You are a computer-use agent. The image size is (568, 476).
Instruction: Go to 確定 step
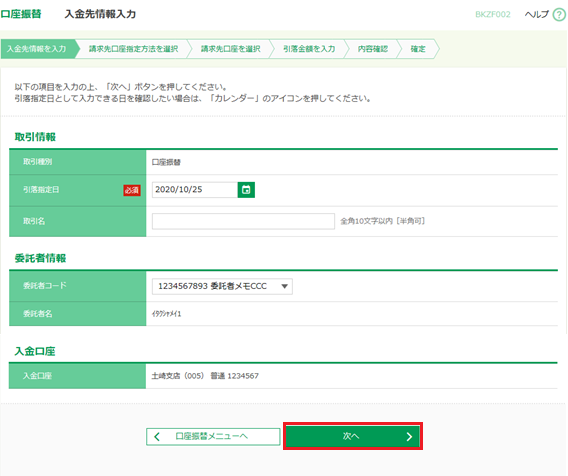pyautogui.click(x=418, y=49)
